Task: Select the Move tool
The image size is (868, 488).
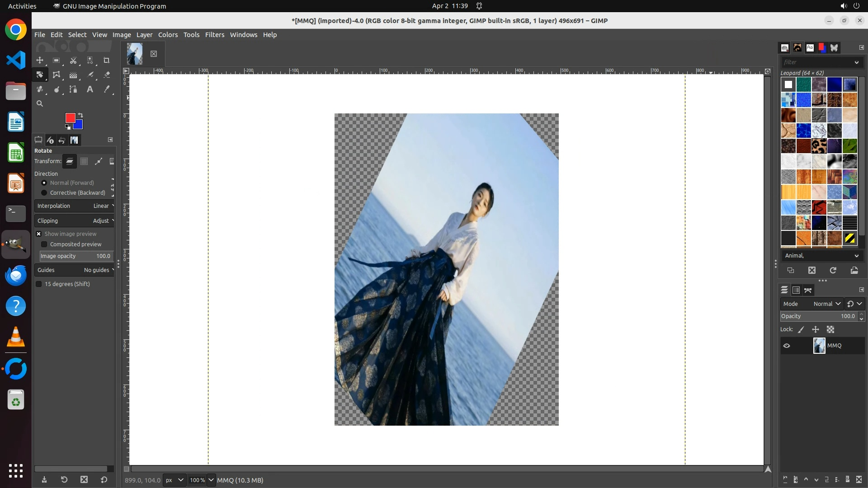Action: [40, 60]
